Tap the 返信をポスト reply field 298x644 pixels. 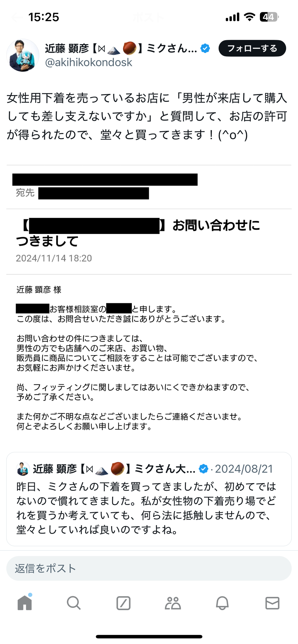coord(149,568)
